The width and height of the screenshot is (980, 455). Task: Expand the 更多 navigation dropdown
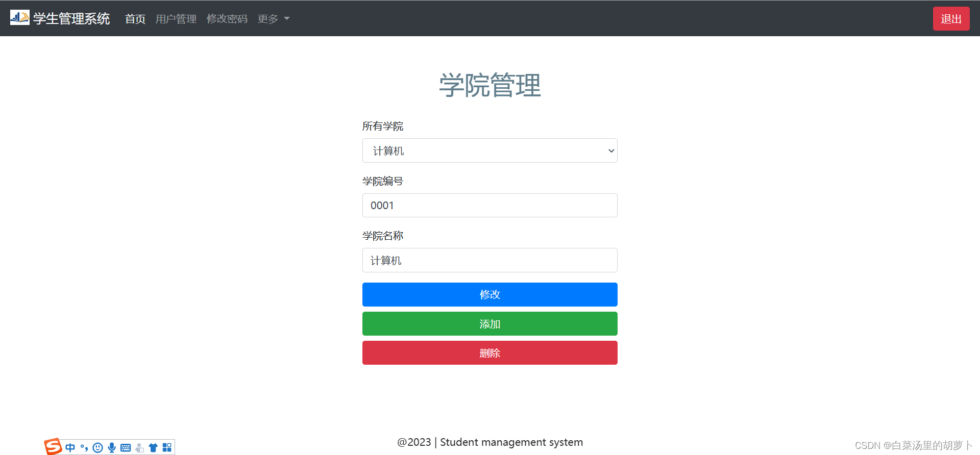(274, 19)
